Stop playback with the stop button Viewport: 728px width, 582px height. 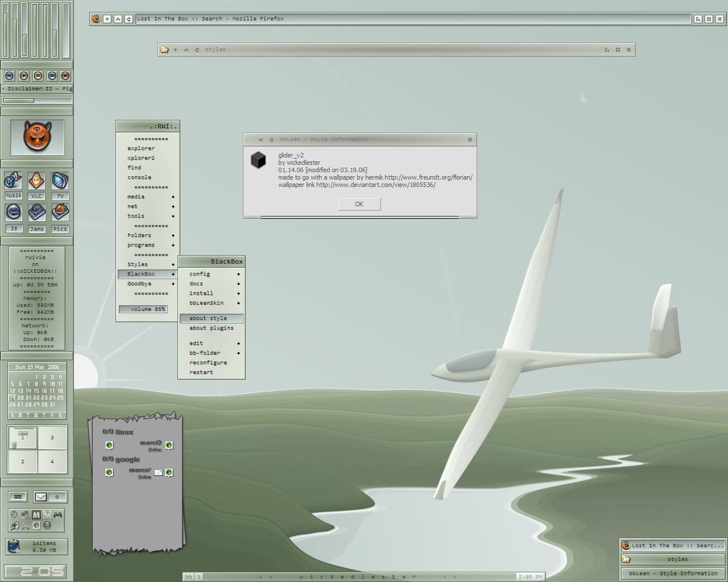point(65,76)
